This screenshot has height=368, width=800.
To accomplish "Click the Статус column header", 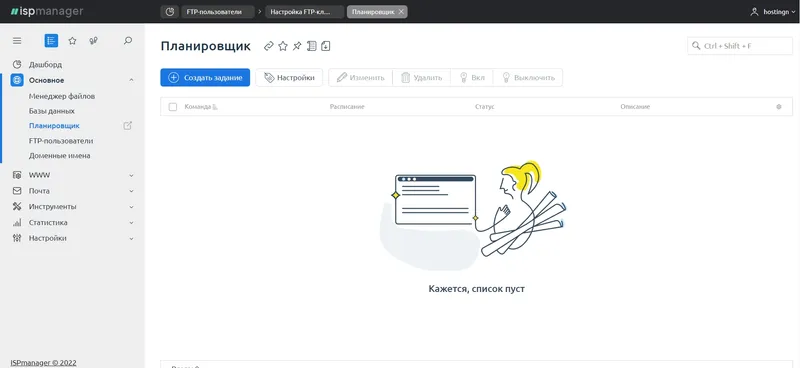I will [x=485, y=107].
